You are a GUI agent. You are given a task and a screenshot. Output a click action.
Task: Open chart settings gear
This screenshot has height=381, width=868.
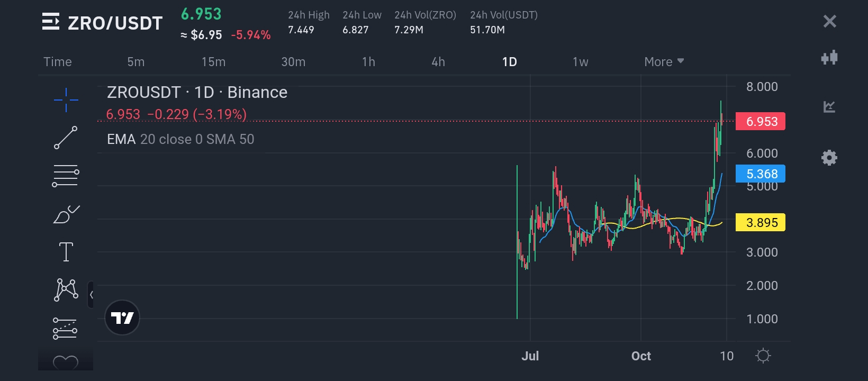click(x=829, y=158)
